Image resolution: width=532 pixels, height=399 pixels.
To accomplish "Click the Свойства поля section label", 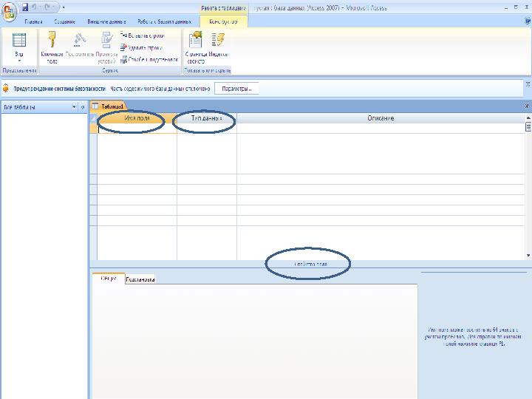I will pyautogui.click(x=311, y=264).
